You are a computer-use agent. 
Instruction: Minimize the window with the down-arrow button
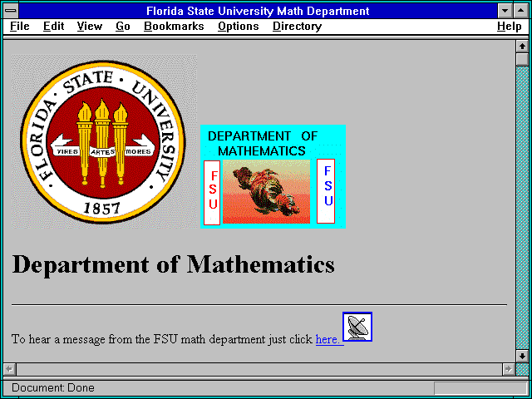pyautogui.click(x=505, y=11)
